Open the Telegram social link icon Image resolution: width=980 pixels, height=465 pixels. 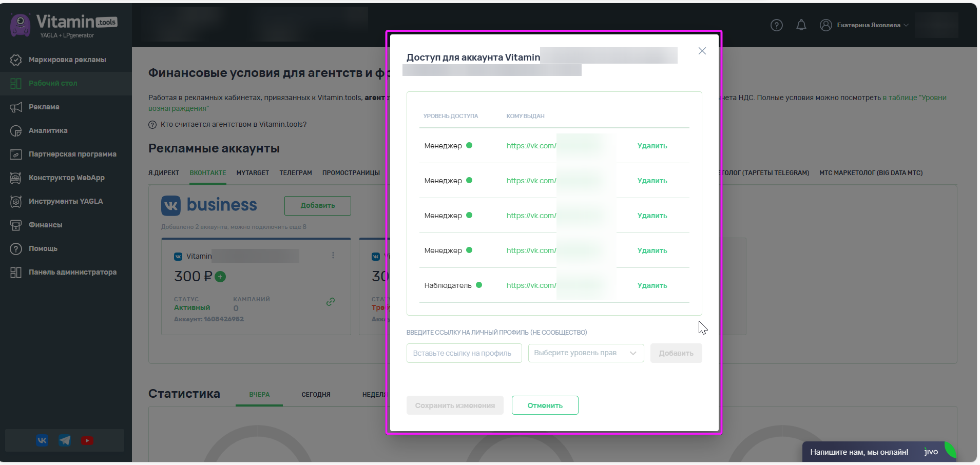[65, 440]
